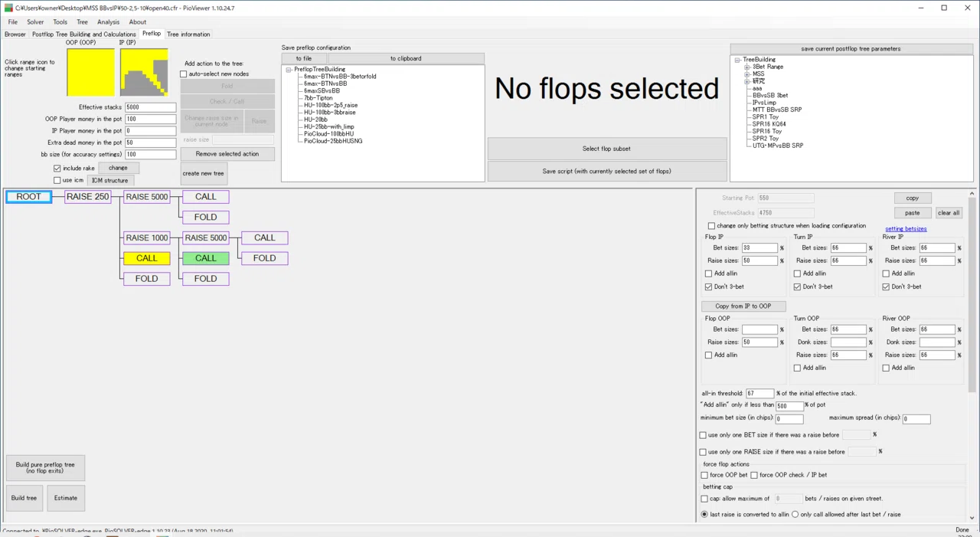Click the clear all button
The image size is (980, 537).
click(x=949, y=213)
